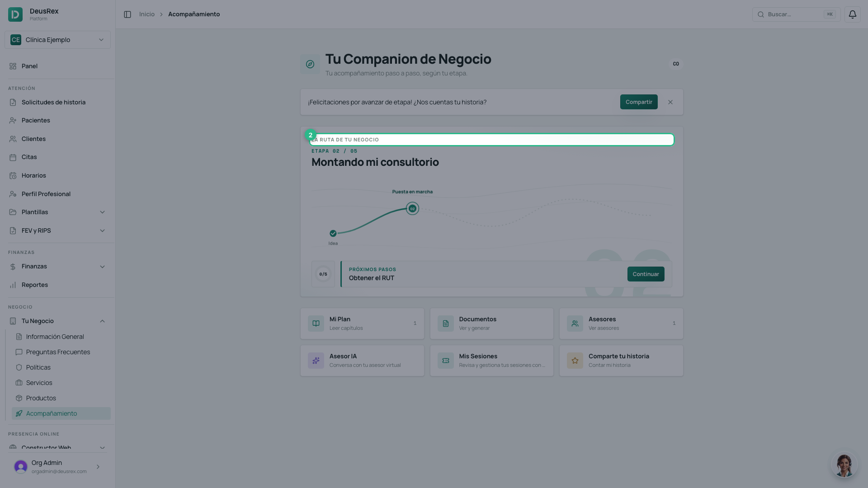Click the compass Companion icon
This screenshot has width=868, height=488.
pos(310,64)
